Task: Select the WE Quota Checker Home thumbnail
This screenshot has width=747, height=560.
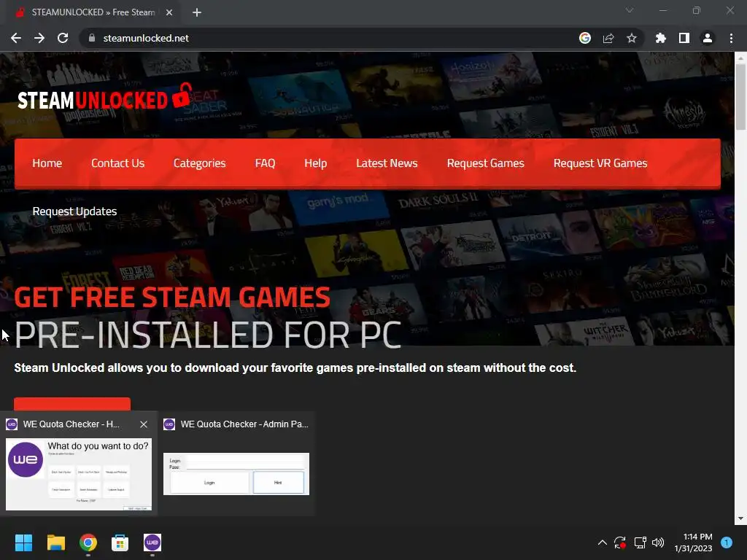Action: tap(79, 474)
